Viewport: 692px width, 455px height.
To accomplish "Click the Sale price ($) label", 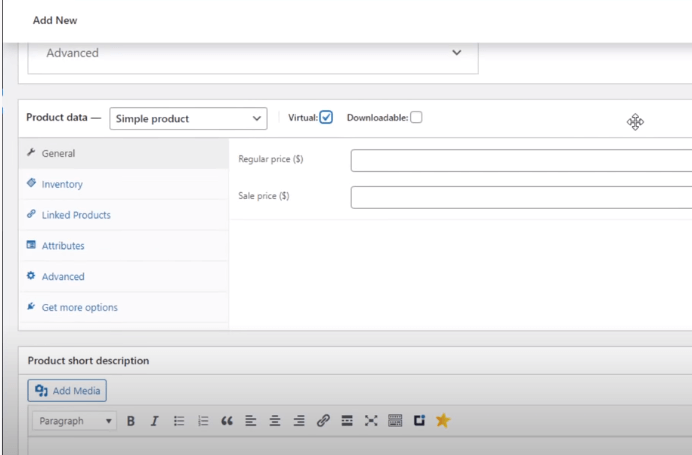I will pyautogui.click(x=263, y=196).
